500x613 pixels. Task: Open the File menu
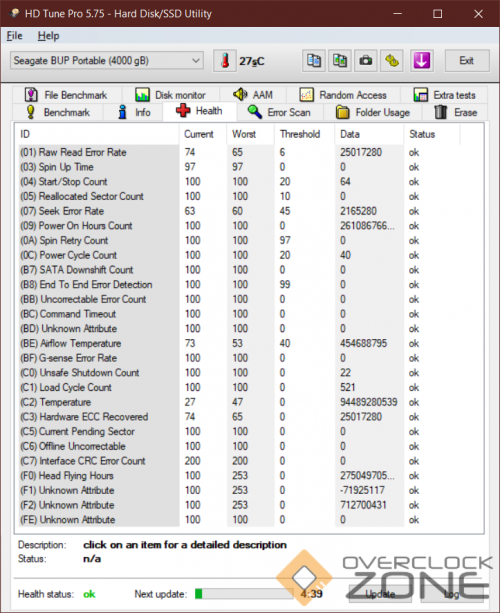point(14,36)
